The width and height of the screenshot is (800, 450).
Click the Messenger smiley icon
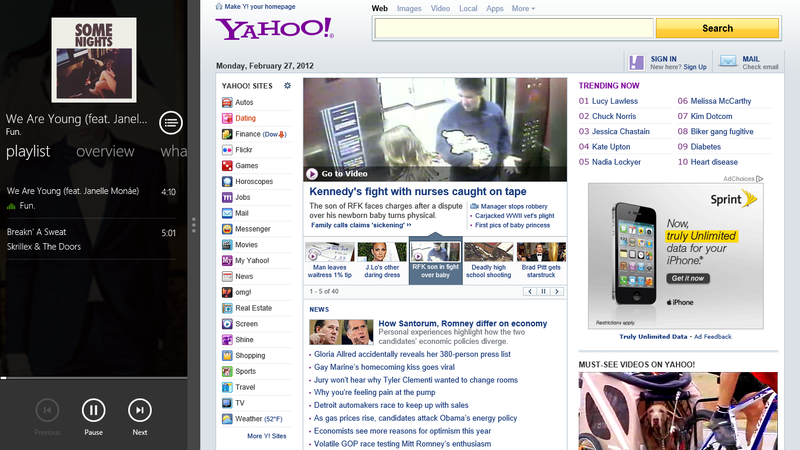(227, 229)
